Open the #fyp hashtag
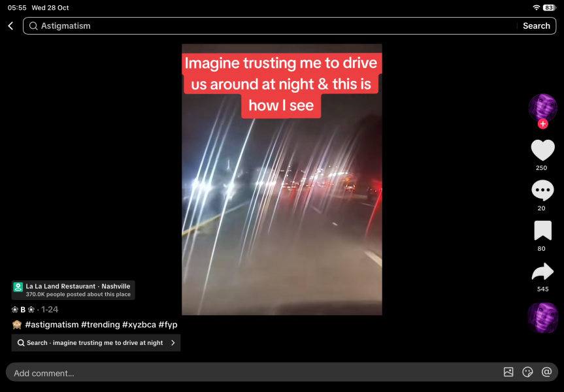 (x=168, y=325)
